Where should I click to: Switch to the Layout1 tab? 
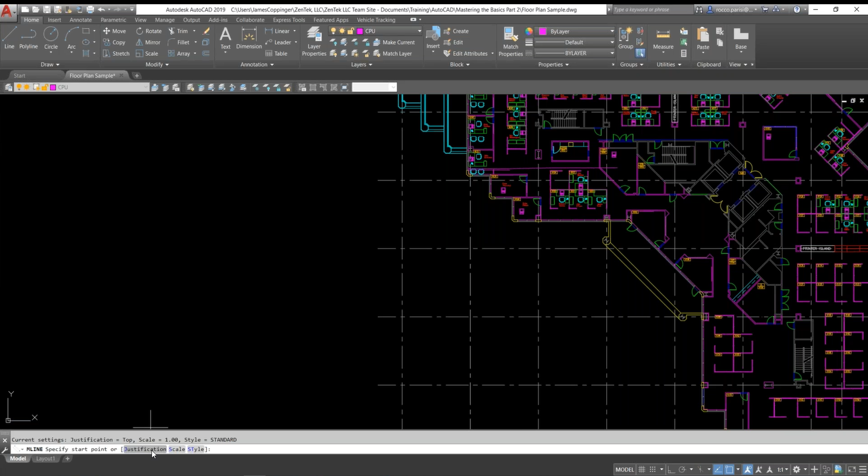click(45, 459)
